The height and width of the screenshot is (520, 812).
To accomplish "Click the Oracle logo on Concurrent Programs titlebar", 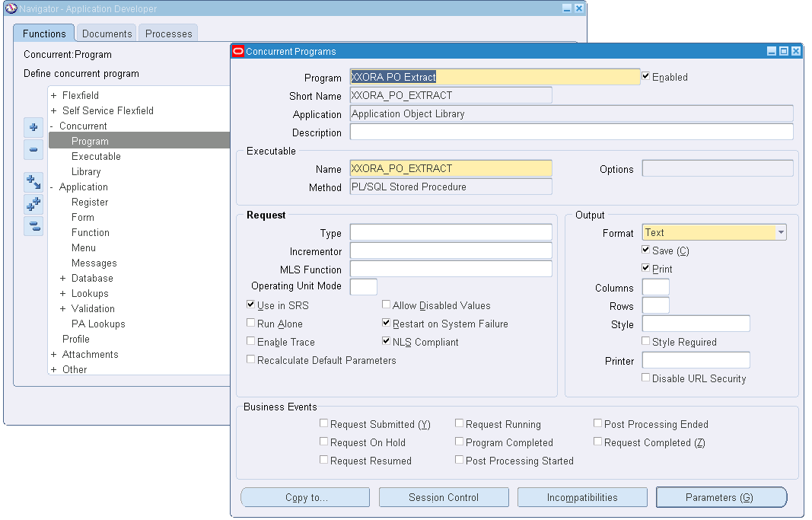I will point(237,50).
